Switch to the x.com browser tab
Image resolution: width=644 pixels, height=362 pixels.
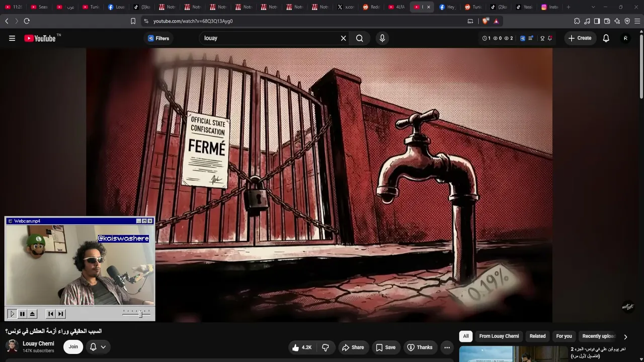click(x=346, y=7)
